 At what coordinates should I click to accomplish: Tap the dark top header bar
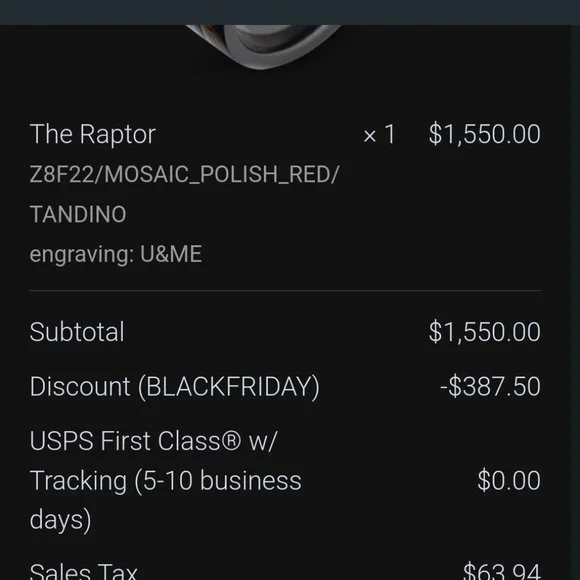[x=290, y=12]
